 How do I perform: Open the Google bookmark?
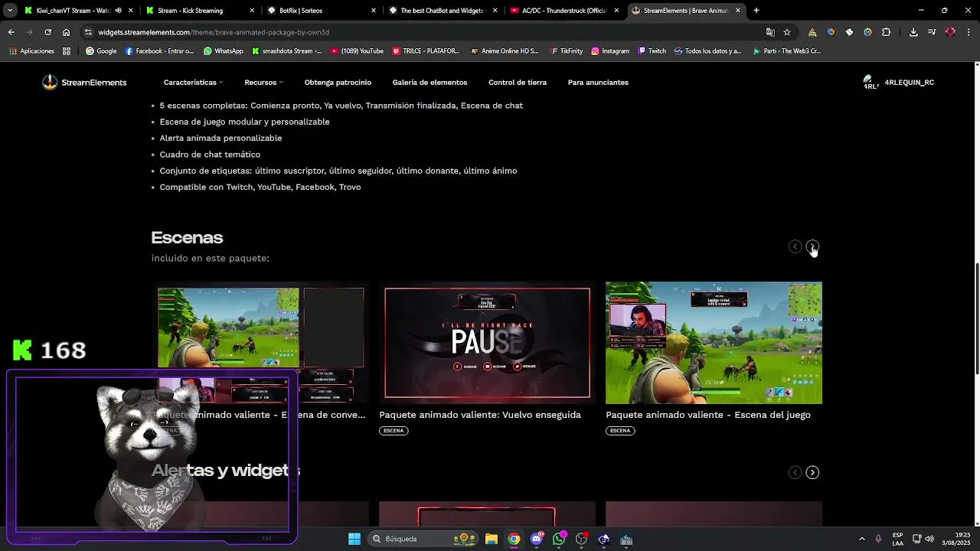(x=101, y=51)
